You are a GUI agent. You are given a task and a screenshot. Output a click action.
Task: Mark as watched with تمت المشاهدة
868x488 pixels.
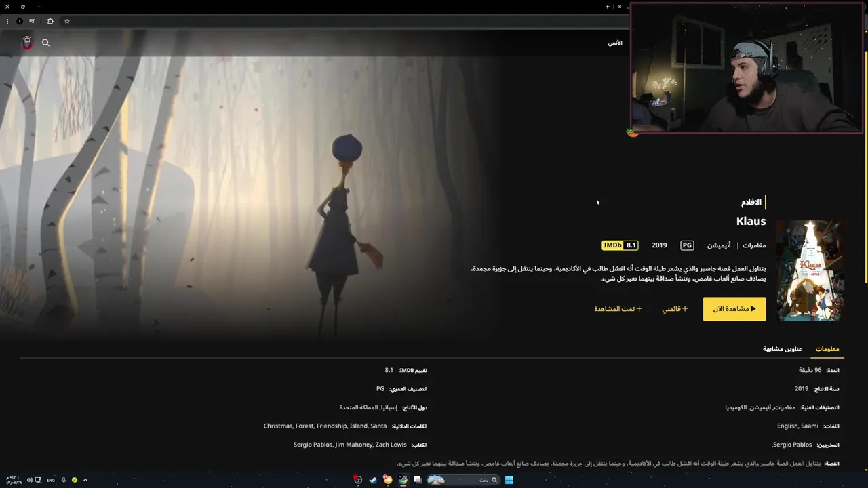(618, 309)
